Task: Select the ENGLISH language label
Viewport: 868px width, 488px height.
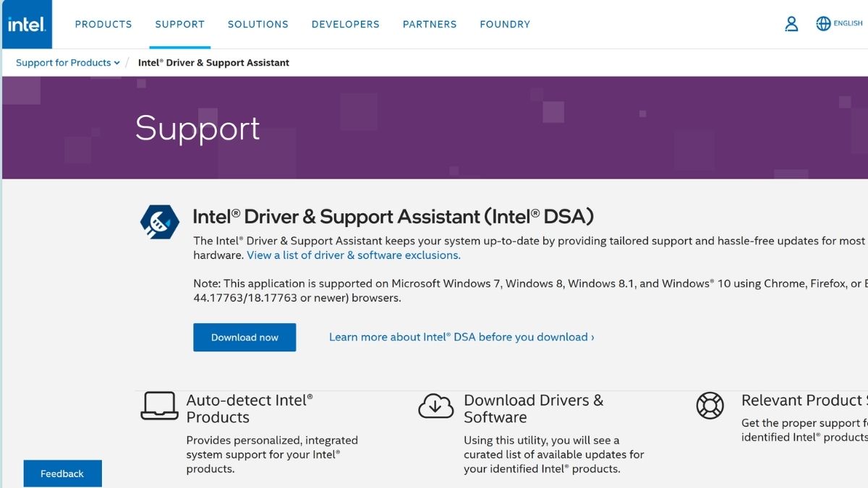Action: pos(848,24)
